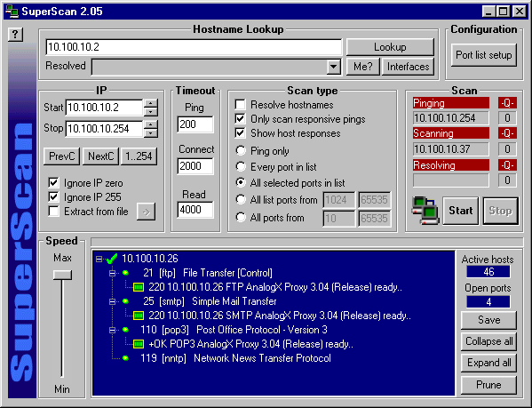This screenshot has height=408, width=532.
Task: Collapse the port 21 ftp node
Action: click(112, 273)
